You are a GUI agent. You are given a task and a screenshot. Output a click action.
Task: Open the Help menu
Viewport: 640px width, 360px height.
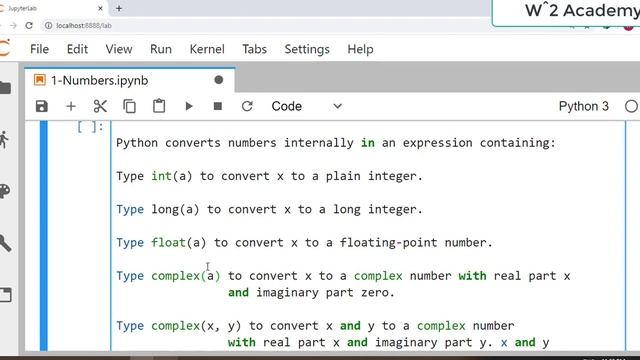click(360, 49)
